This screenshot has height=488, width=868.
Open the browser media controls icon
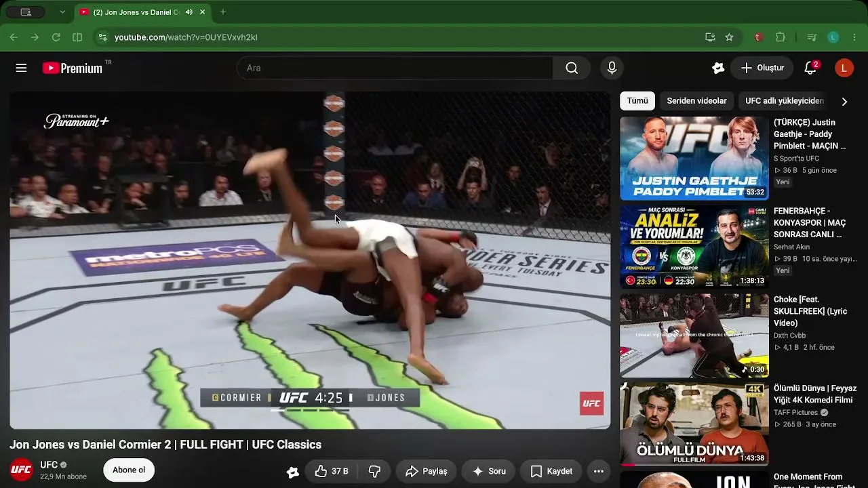812,37
